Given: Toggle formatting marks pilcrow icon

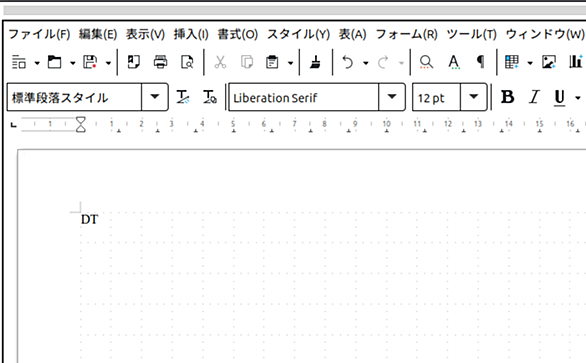Looking at the screenshot, I should coord(481,62).
